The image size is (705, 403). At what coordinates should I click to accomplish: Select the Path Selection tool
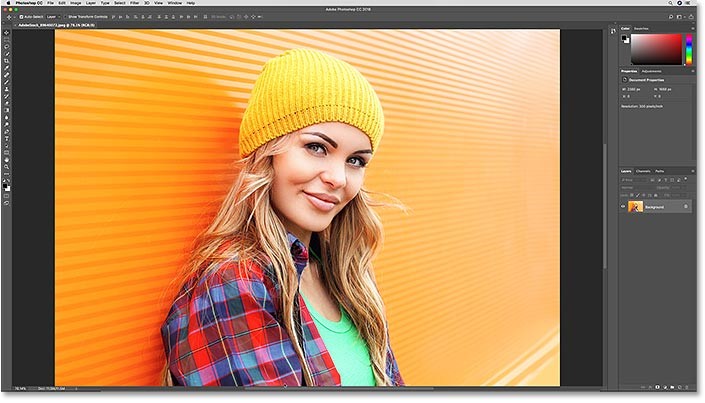point(6,145)
